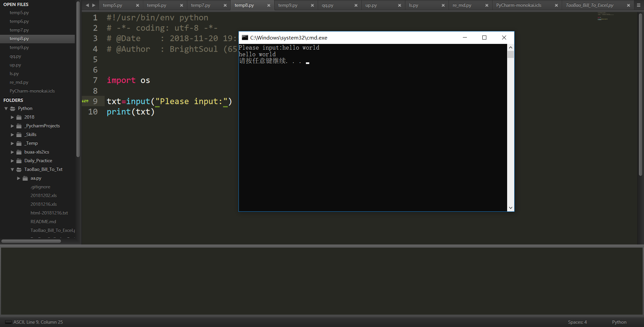Click the cmd.exe title bar icon
Viewport: 644px width, 327px height.
coord(245,38)
